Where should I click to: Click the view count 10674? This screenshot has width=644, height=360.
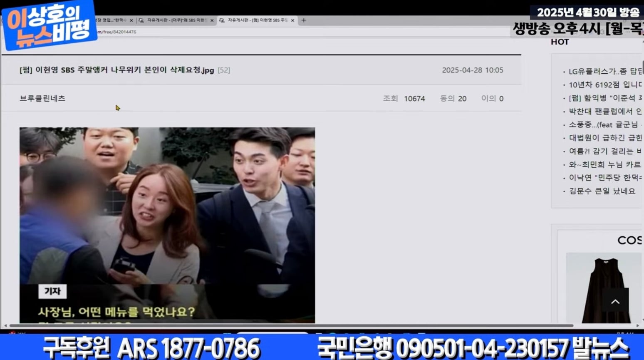tap(414, 99)
